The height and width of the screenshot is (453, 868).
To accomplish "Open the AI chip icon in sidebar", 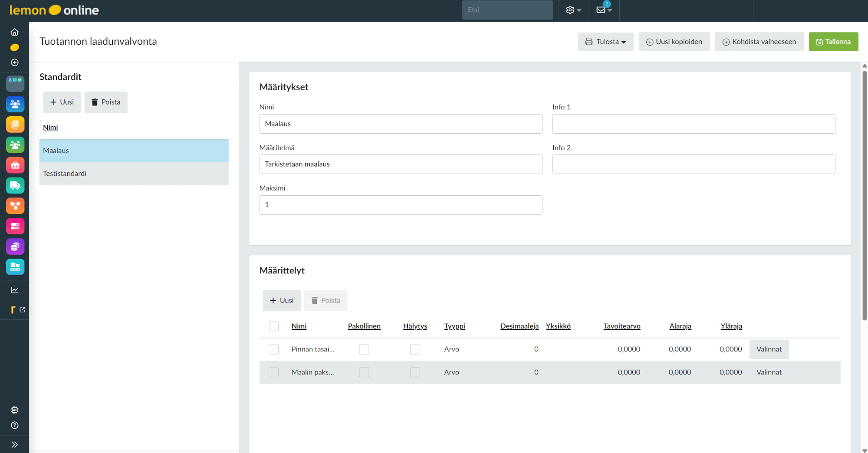I will [15, 410].
